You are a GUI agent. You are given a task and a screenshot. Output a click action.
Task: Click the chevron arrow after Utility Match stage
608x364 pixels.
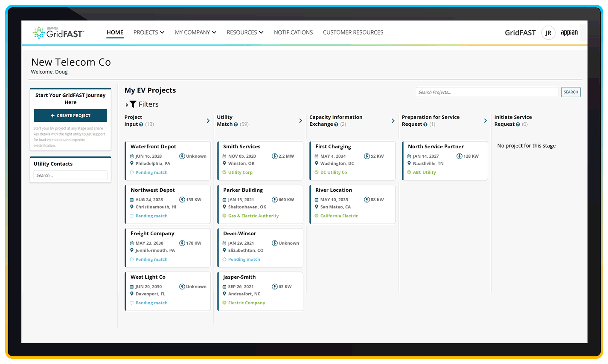[x=301, y=121]
